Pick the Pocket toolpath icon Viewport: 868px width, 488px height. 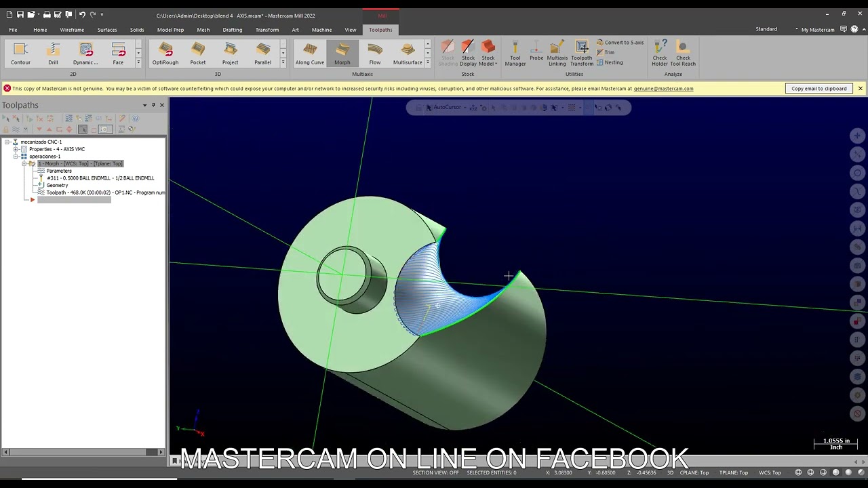198,54
